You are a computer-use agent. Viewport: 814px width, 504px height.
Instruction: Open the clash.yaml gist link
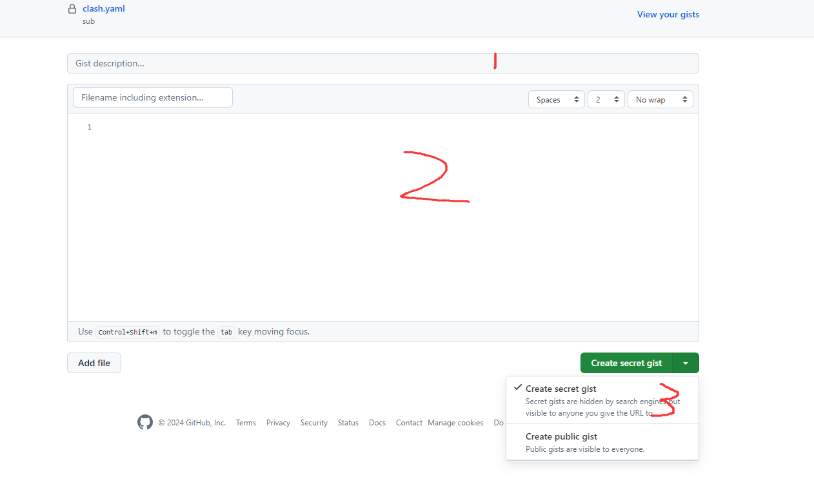(103, 9)
